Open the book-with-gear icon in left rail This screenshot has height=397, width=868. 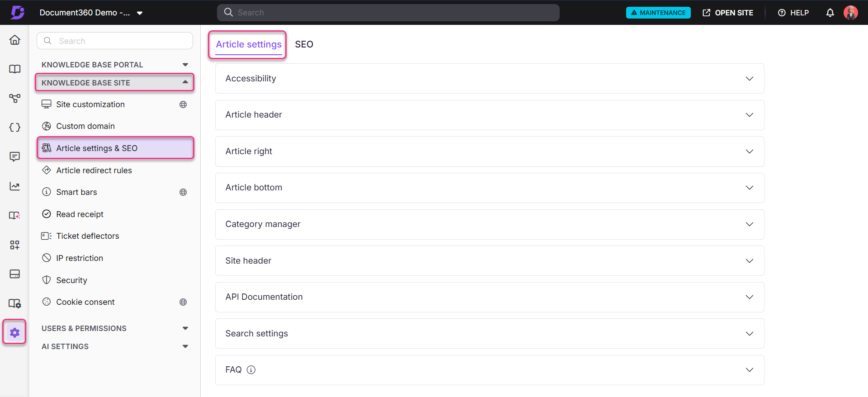tap(14, 303)
